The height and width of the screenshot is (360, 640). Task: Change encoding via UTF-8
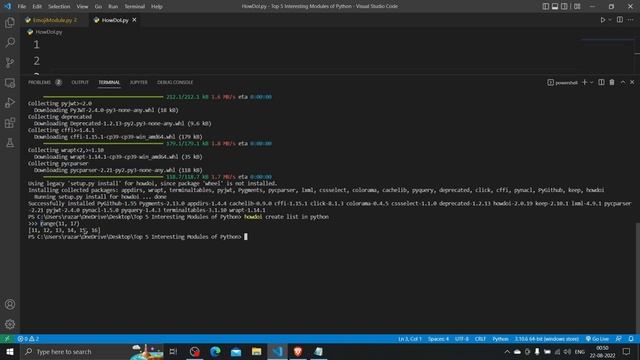pos(462,339)
